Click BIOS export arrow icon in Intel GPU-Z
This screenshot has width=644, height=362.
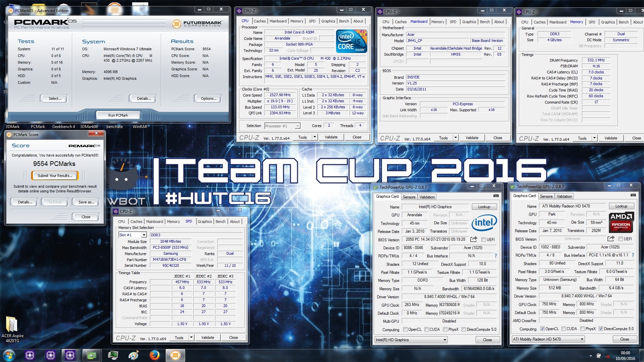point(474,239)
